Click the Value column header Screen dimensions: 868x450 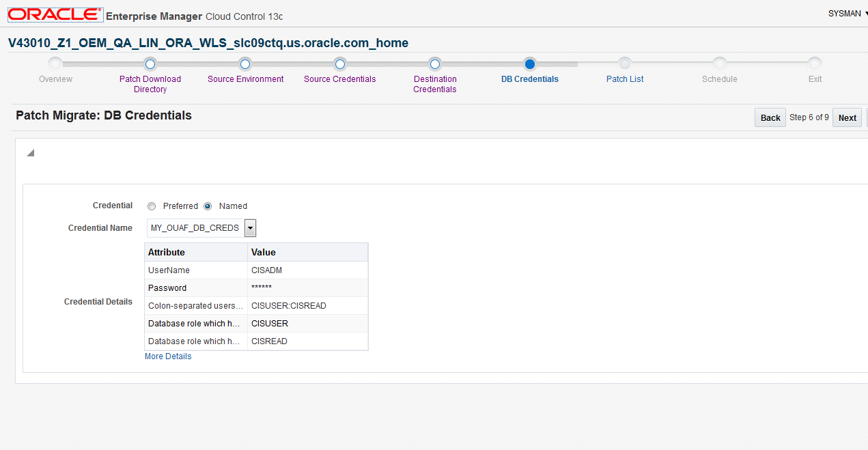coord(307,252)
